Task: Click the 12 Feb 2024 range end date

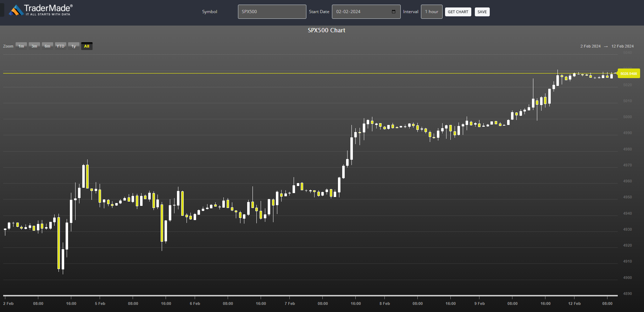Action: [x=622, y=46]
